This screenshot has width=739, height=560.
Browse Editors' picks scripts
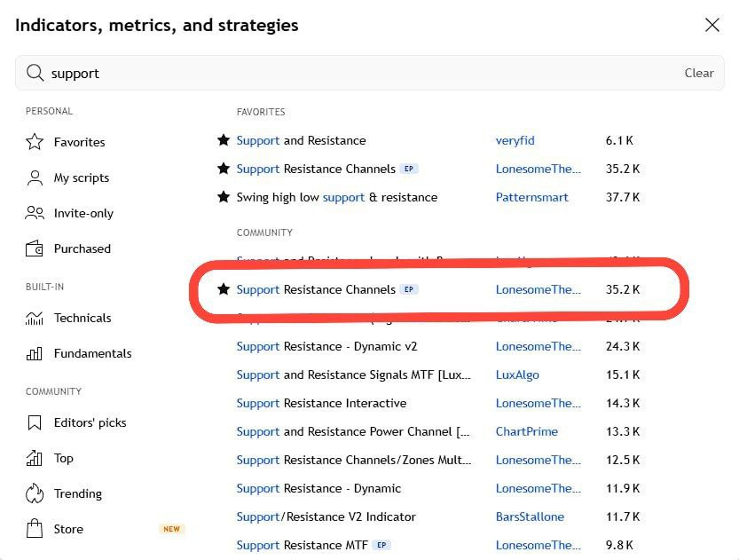click(90, 422)
